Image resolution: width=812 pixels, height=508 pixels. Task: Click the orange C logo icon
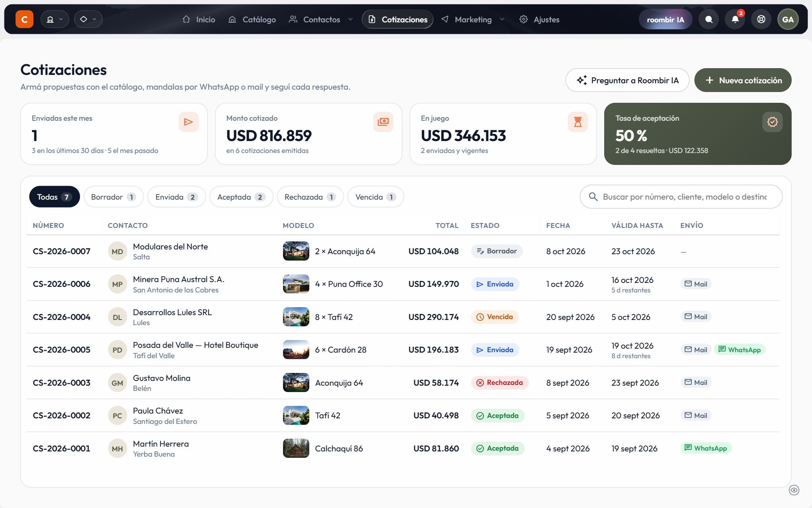(x=24, y=19)
